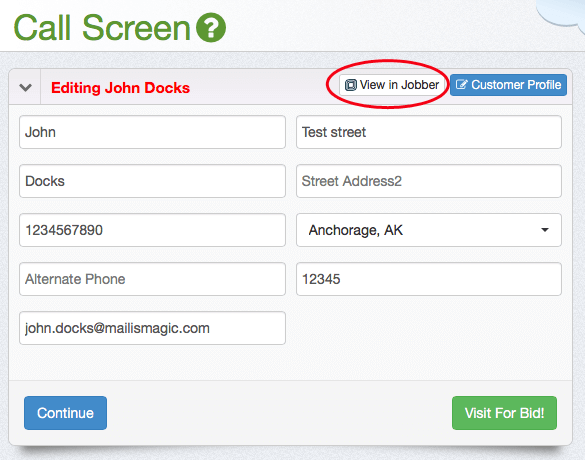585x460 pixels.
Task: Collapse the customer panel with the chevron
Action: pyautogui.click(x=25, y=88)
